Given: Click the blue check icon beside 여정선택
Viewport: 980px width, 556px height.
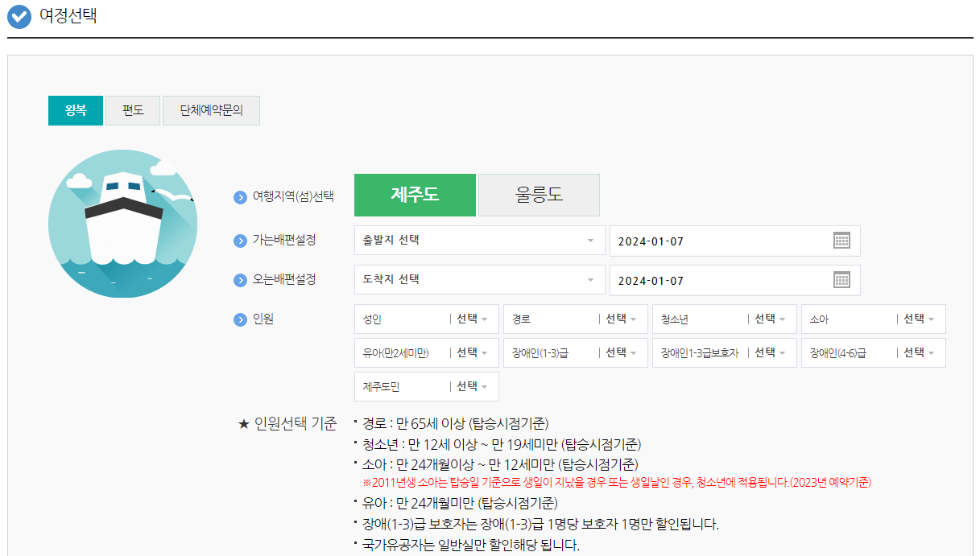Looking at the screenshot, I should [19, 16].
